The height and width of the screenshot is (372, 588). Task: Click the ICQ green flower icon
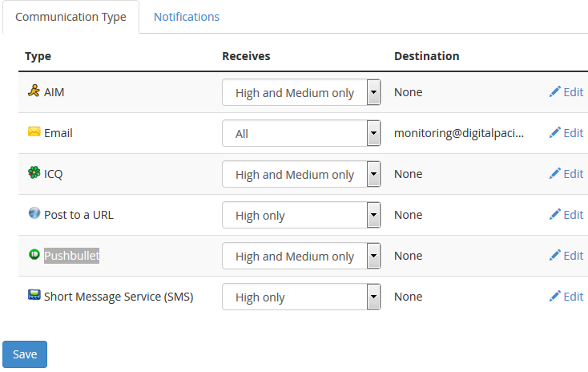(x=34, y=172)
